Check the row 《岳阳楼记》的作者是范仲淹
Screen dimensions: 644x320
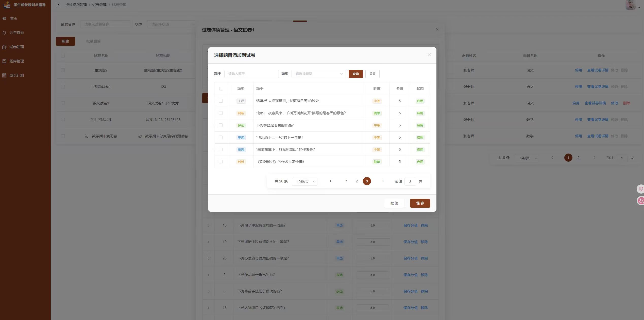click(x=221, y=162)
